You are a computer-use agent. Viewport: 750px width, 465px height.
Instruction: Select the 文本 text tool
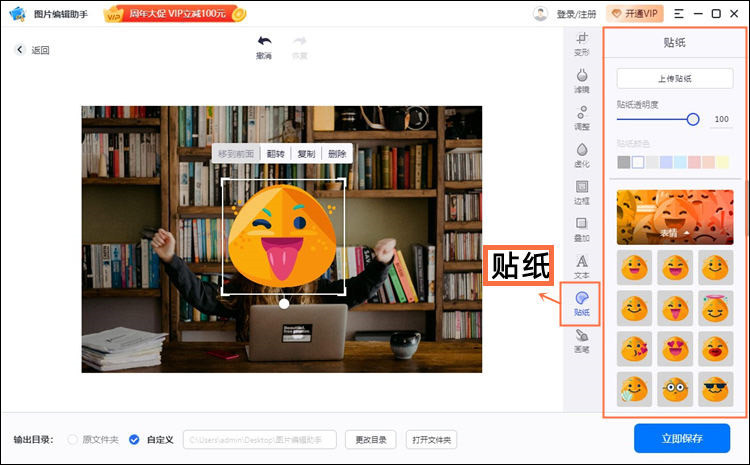pos(581,266)
